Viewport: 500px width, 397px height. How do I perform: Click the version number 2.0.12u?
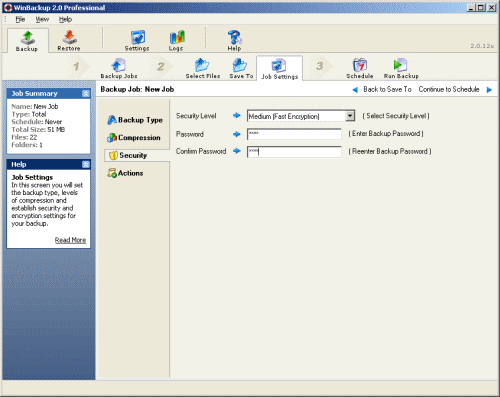482,46
